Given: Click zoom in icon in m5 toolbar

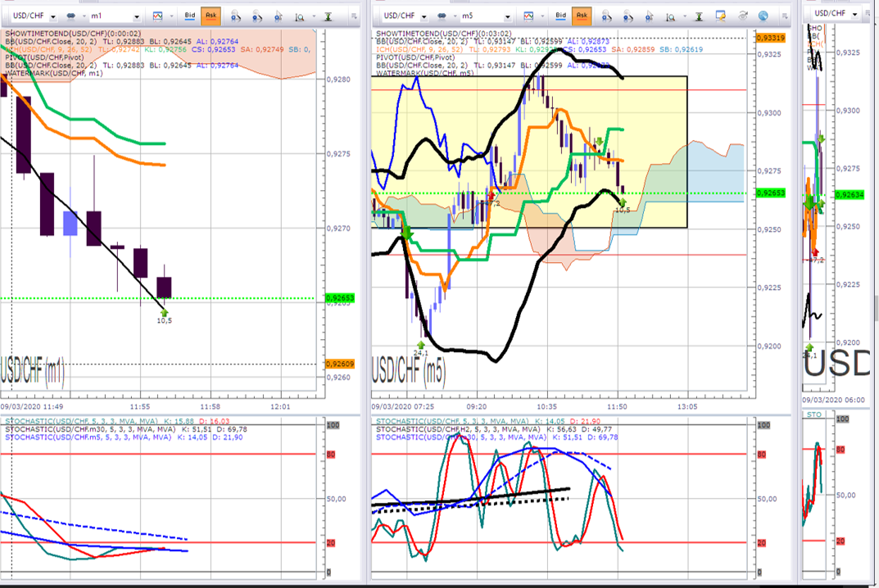Looking at the screenshot, I should 606,17.
